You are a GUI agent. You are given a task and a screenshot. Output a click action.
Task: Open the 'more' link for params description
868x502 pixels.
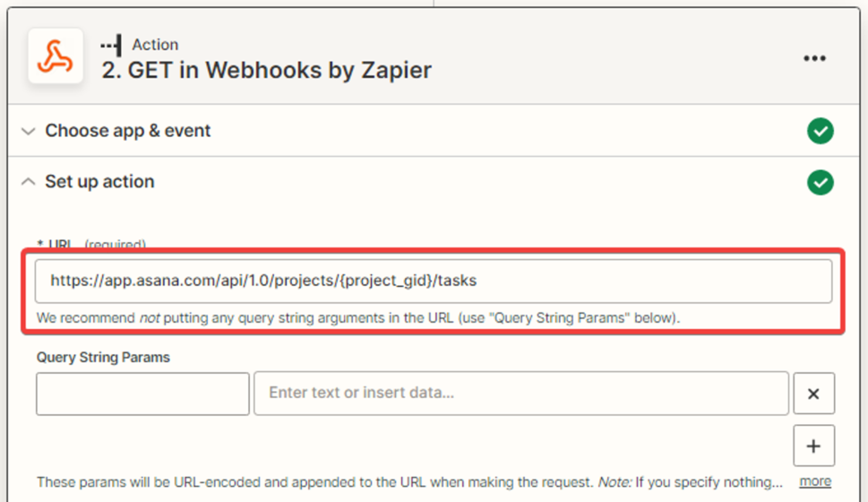815,481
